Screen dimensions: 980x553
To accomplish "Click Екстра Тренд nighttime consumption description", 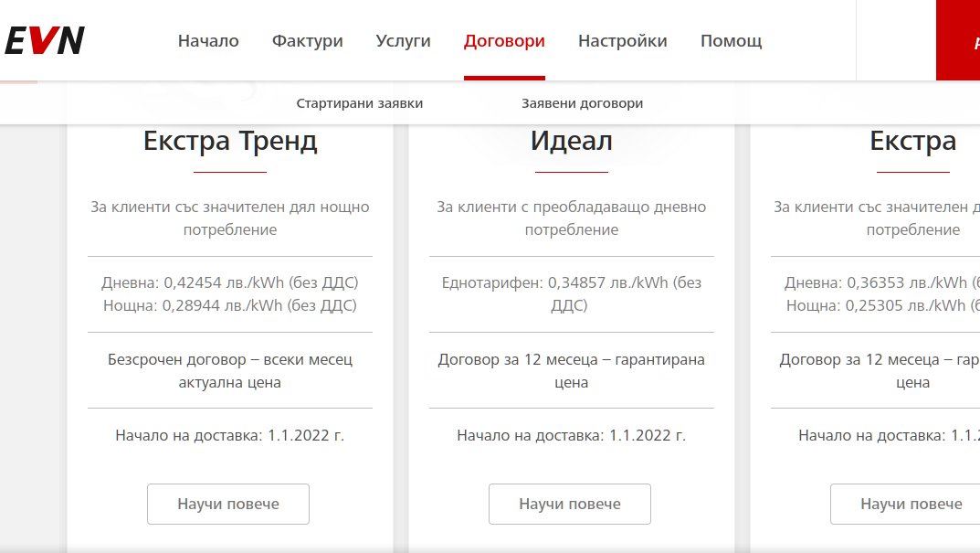I will click(230, 218).
